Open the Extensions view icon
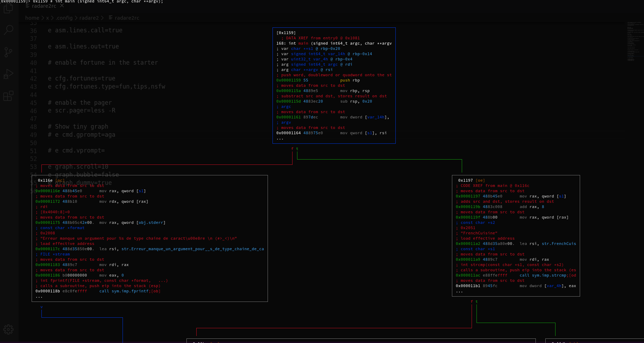The image size is (644, 343). click(8, 96)
